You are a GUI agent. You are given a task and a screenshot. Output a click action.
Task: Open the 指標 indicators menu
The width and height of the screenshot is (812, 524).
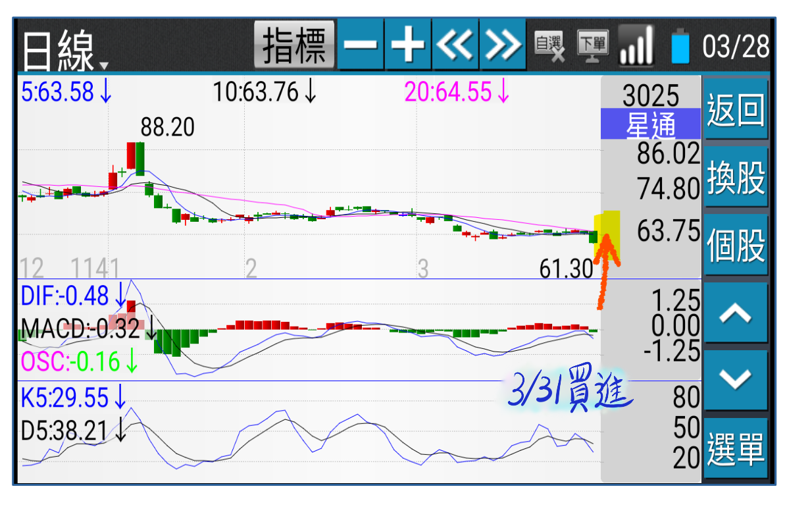294,45
